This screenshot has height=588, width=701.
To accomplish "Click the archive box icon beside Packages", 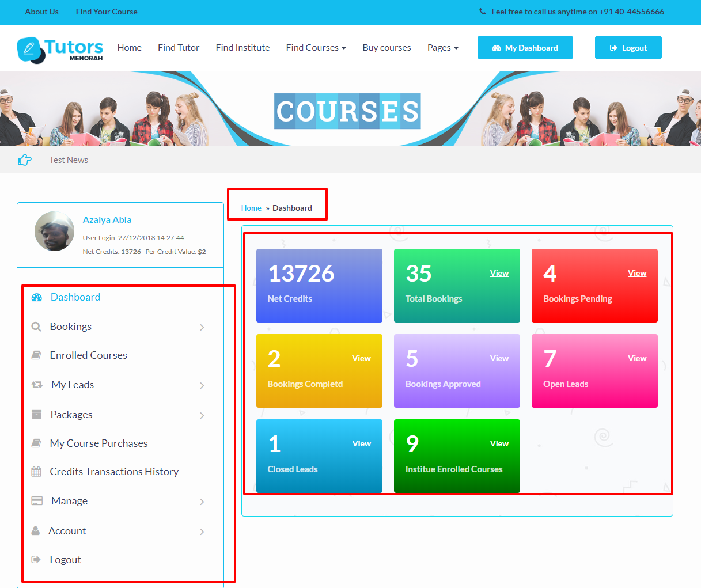I will [36, 415].
